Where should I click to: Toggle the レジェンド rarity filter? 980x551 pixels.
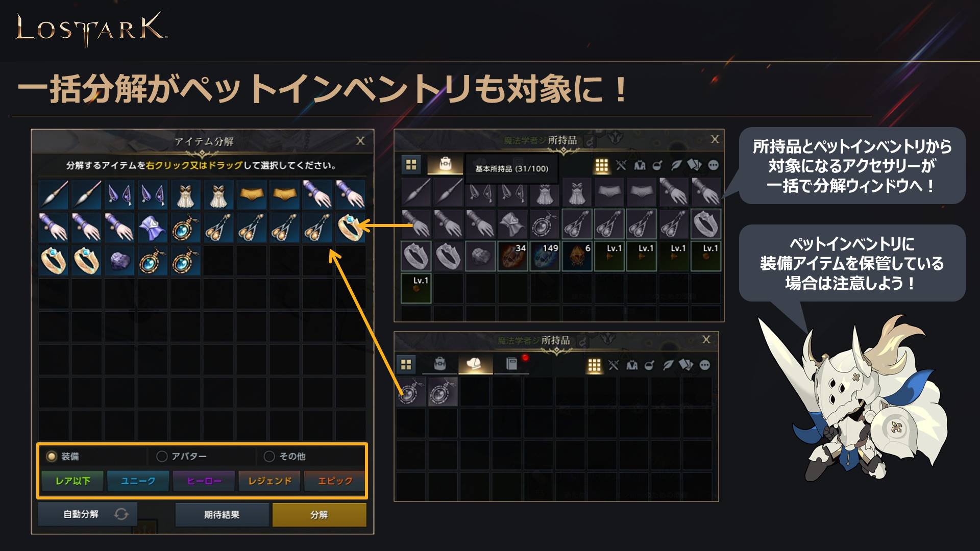269,481
